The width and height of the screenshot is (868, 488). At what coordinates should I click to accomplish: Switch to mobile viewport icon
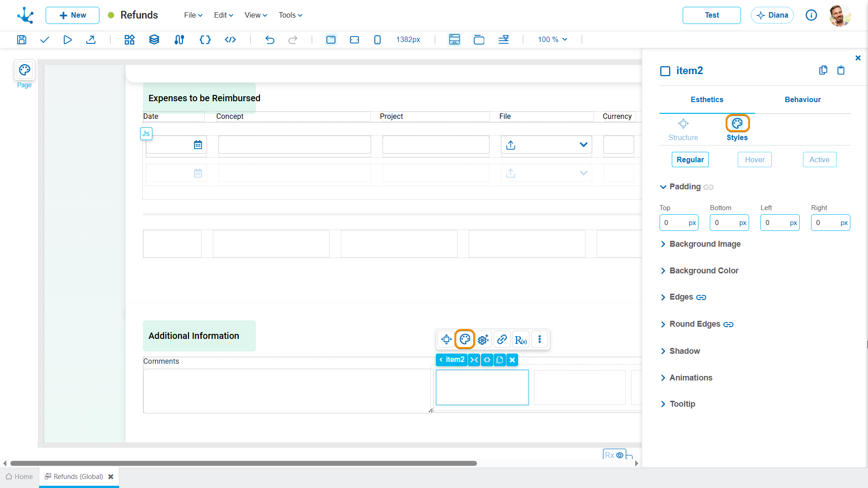(377, 40)
